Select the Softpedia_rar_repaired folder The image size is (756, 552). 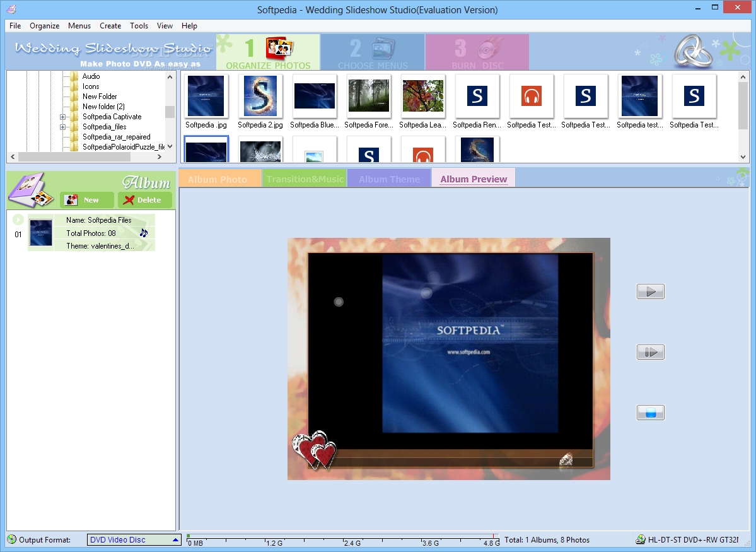[x=116, y=137]
